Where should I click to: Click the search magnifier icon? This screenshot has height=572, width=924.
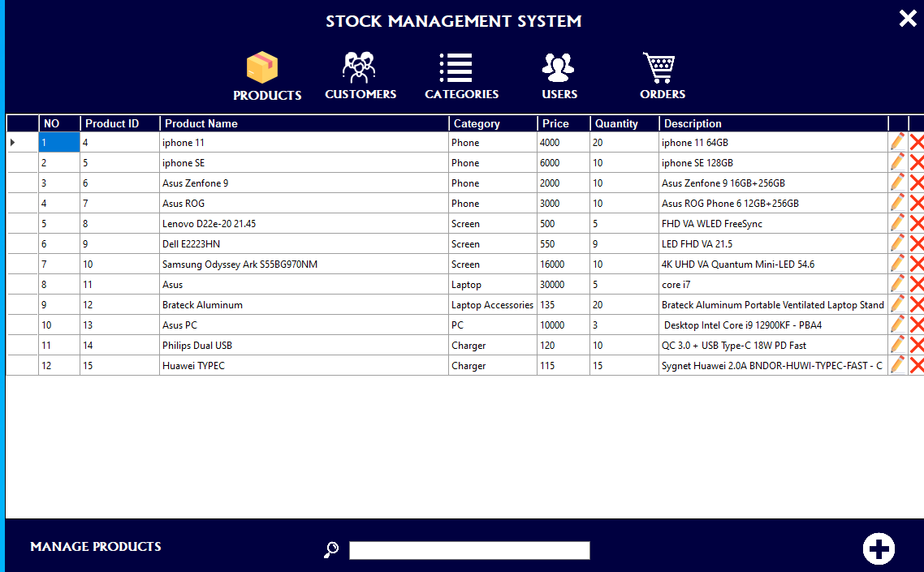point(330,550)
